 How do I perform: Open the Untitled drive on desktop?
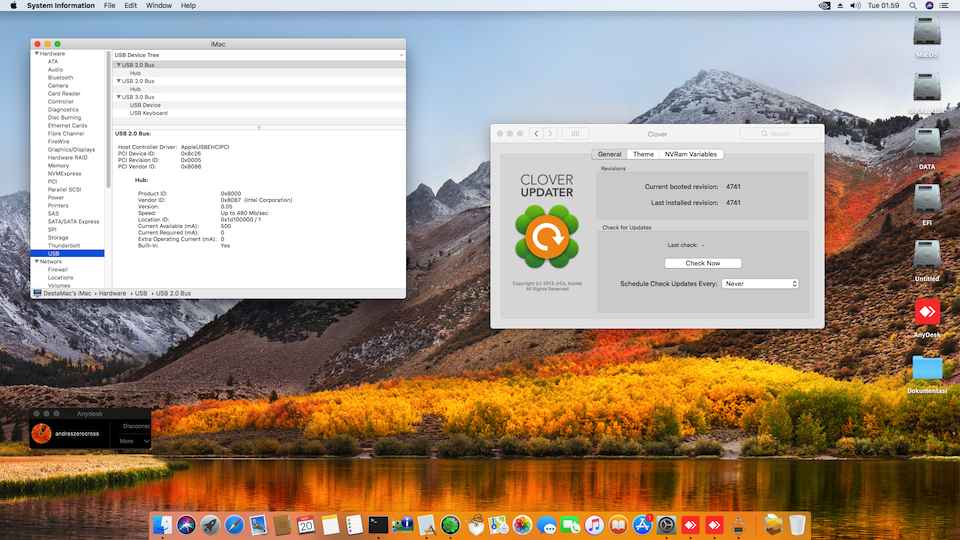point(927,255)
